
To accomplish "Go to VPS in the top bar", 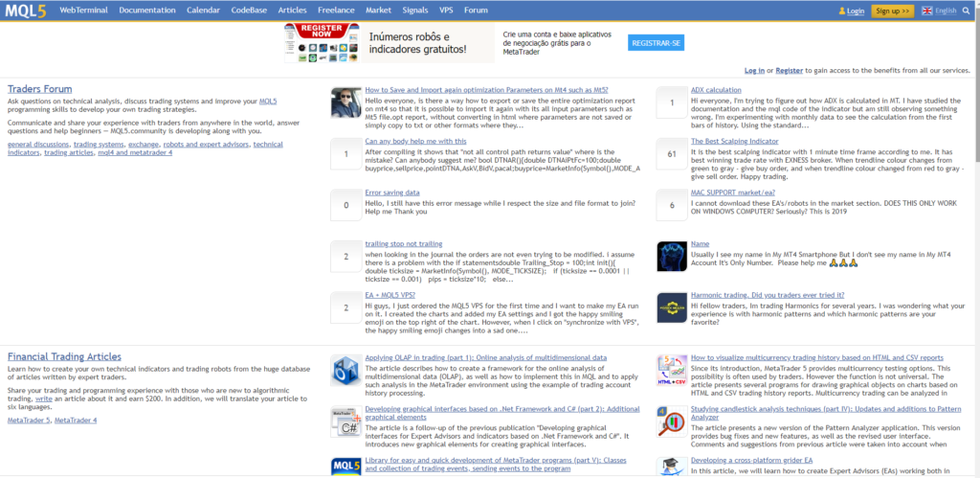I will pyautogui.click(x=446, y=11).
